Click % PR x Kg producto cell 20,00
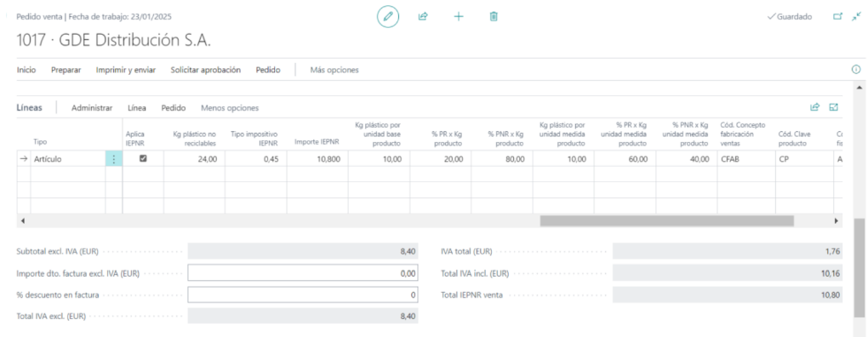Screen dimensions: 868x337 point(440,159)
